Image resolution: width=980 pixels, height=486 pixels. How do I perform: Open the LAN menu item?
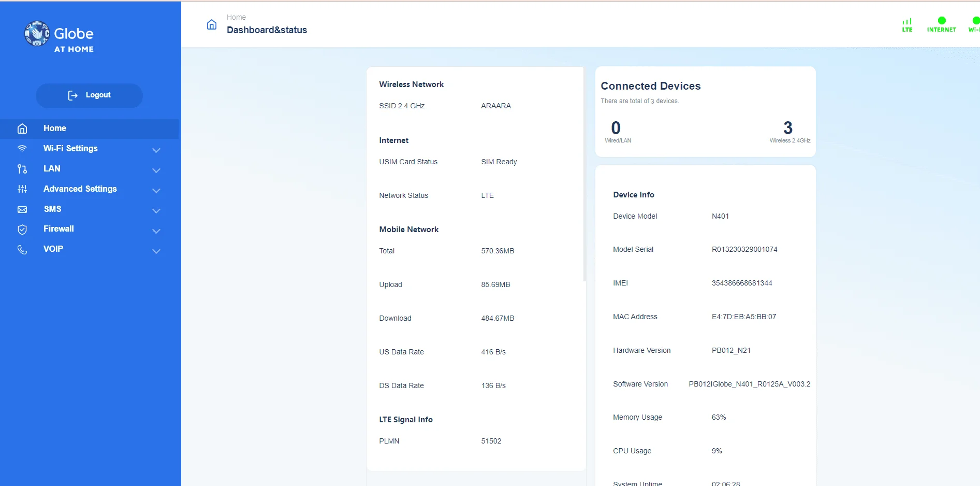[52, 169]
